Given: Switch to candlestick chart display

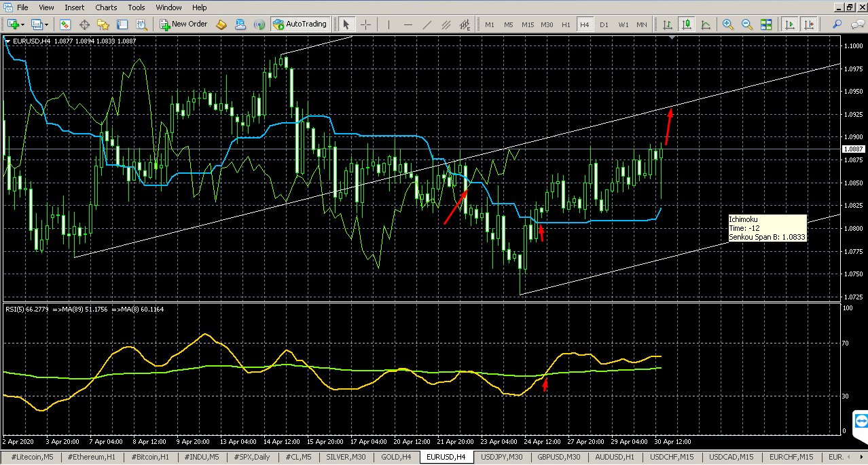Looking at the screenshot, I should tap(687, 24).
